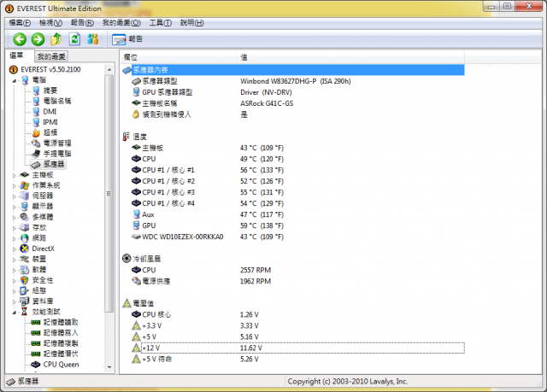Screen dimensions: 547x392
Task: Open the 報告(R) menu
Action: click(82, 23)
